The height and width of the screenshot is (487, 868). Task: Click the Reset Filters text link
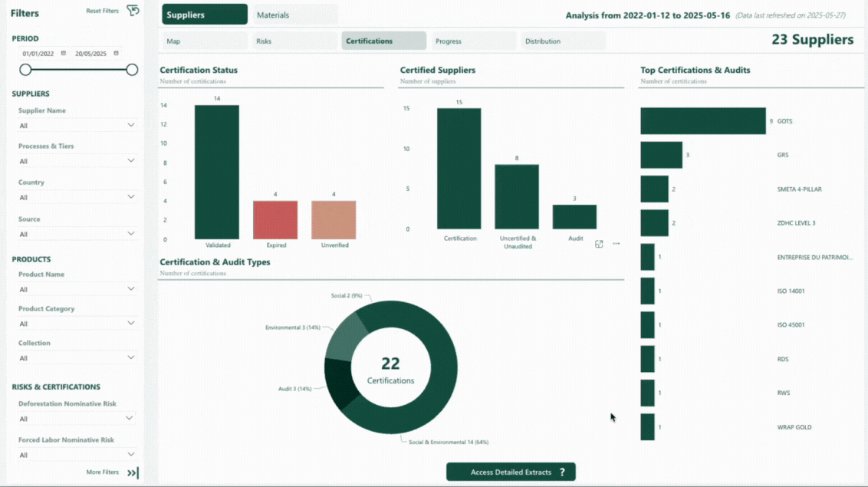(x=102, y=11)
